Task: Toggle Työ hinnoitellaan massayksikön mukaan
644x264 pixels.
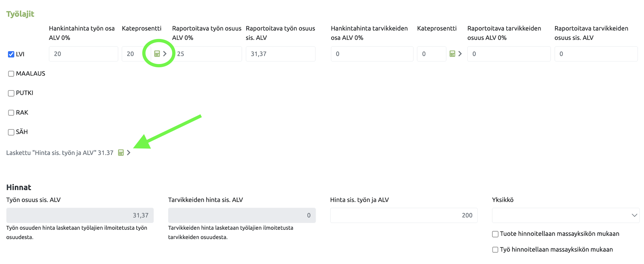Action: (495, 250)
